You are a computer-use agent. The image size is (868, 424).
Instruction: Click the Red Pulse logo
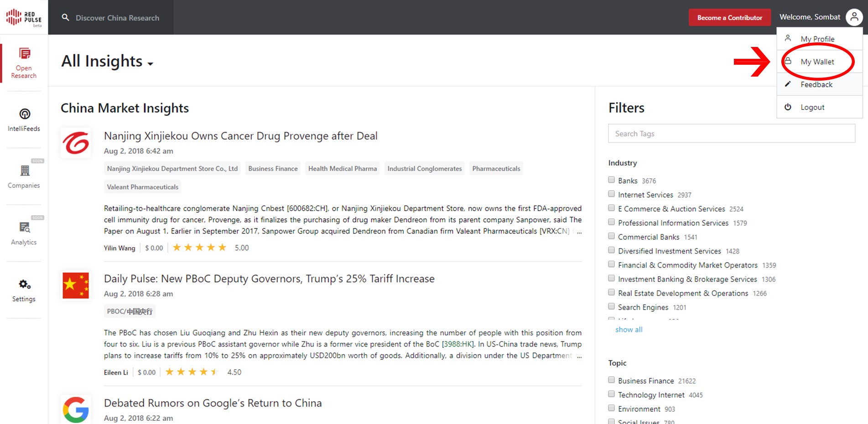[x=24, y=17]
